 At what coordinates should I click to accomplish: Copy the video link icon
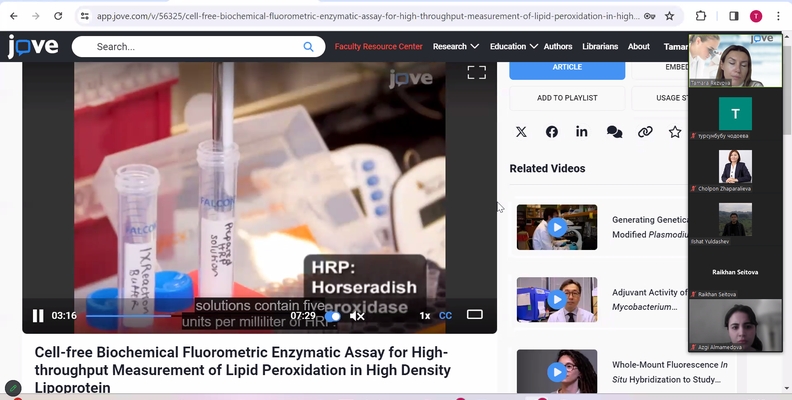coord(645,132)
